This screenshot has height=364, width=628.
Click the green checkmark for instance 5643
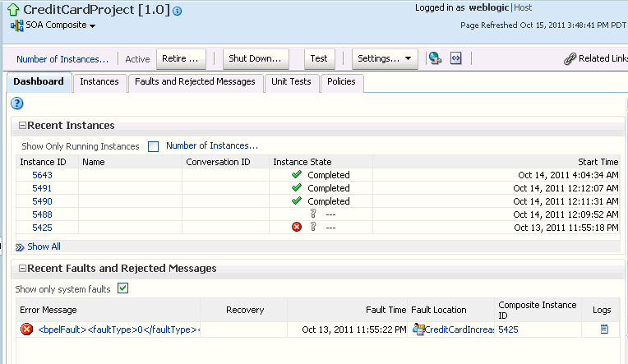pyautogui.click(x=297, y=174)
